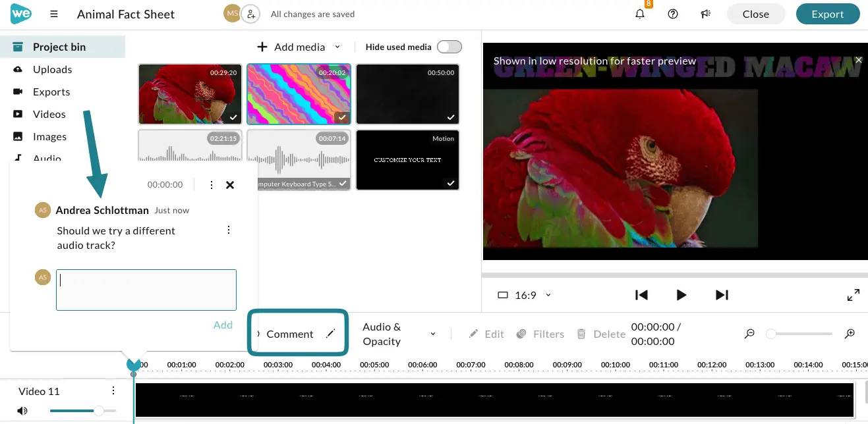The image size is (868, 424).
Task: Click the timeline playhead marker
Action: click(x=134, y=365)
